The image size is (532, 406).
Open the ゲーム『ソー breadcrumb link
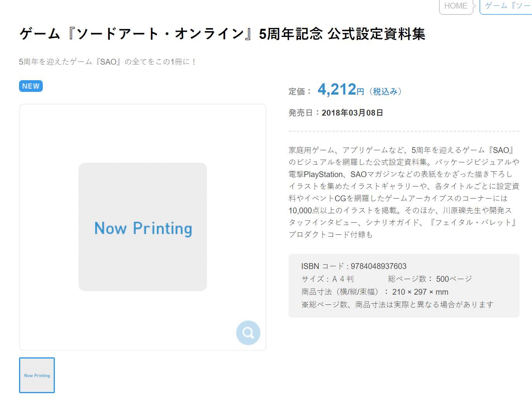(507, 6)
